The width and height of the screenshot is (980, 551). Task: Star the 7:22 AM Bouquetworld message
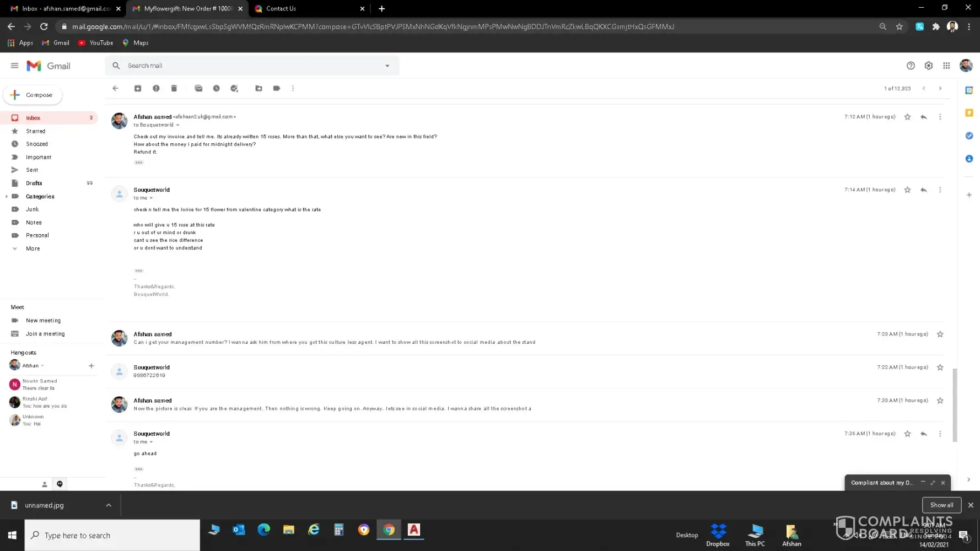(940, 368)
